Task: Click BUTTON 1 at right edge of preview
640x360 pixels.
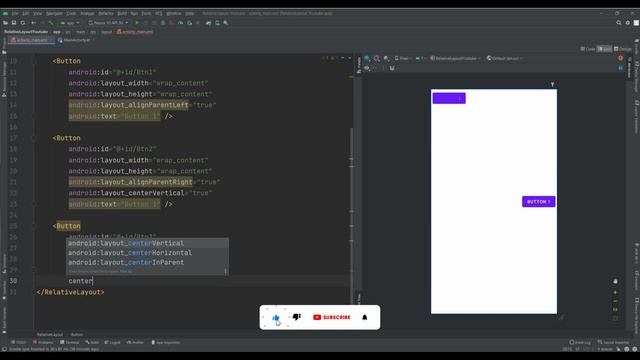Action: [x=538, y=202]
